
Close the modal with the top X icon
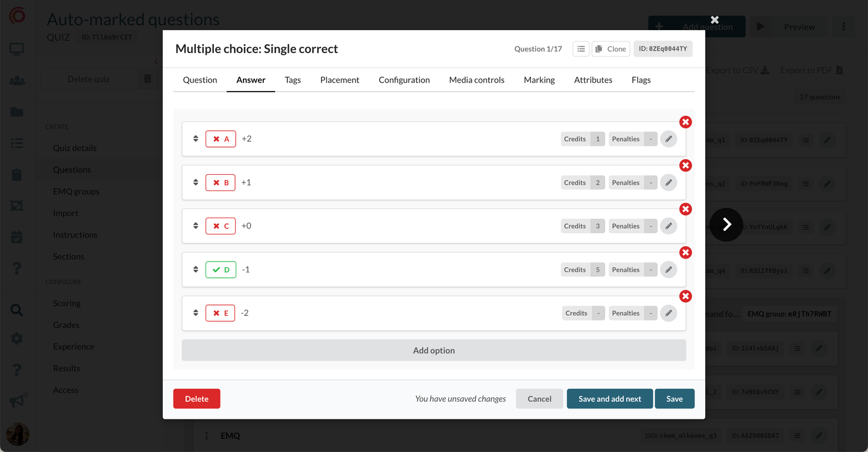(714, 20)
